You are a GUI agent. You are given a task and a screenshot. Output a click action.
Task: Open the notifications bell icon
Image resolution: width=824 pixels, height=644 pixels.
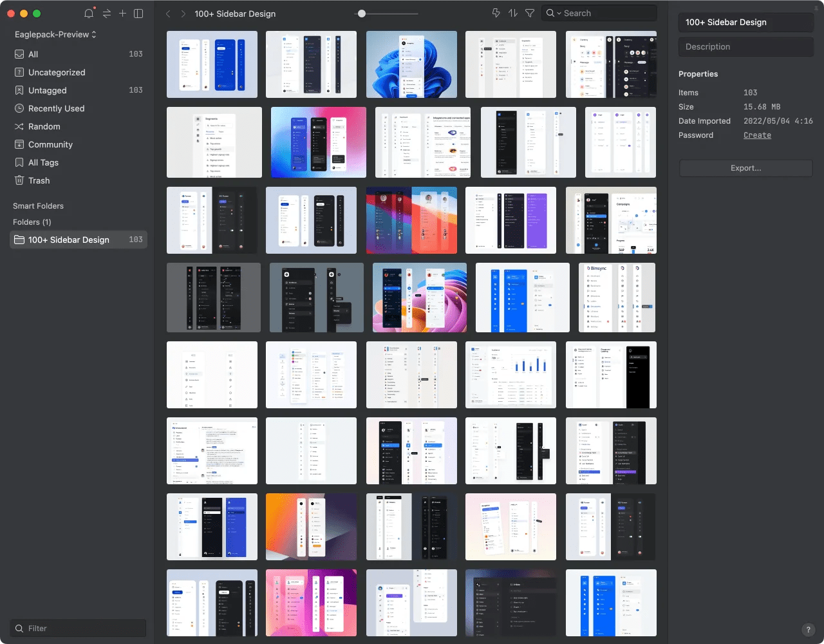click(89, 13)
